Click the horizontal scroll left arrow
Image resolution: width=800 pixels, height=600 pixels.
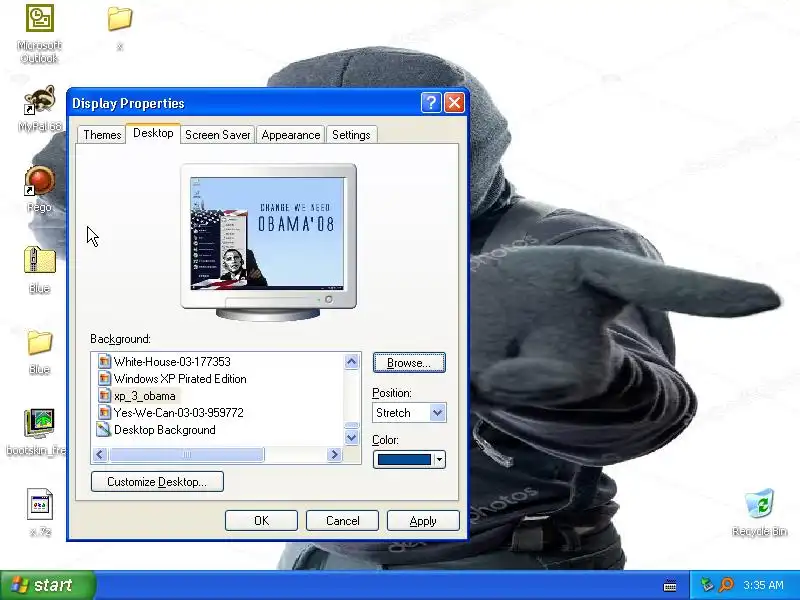point(100,454)
